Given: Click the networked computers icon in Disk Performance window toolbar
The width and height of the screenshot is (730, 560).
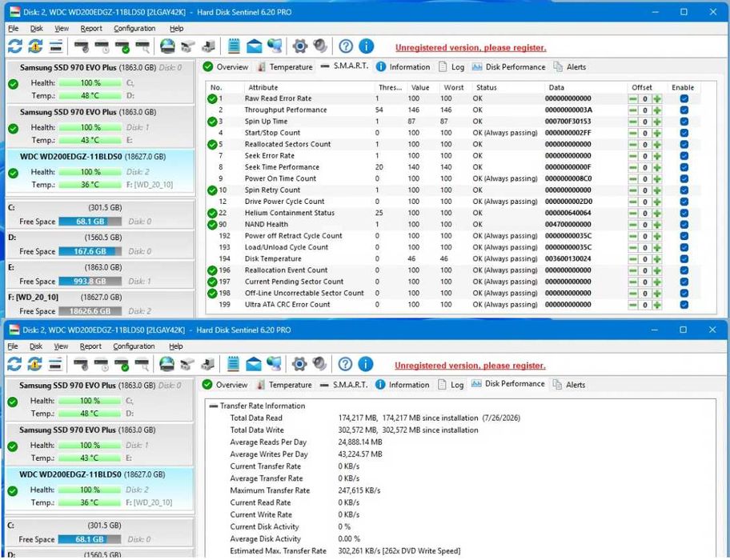Looking at the screenshot, I should pos(274,364).
